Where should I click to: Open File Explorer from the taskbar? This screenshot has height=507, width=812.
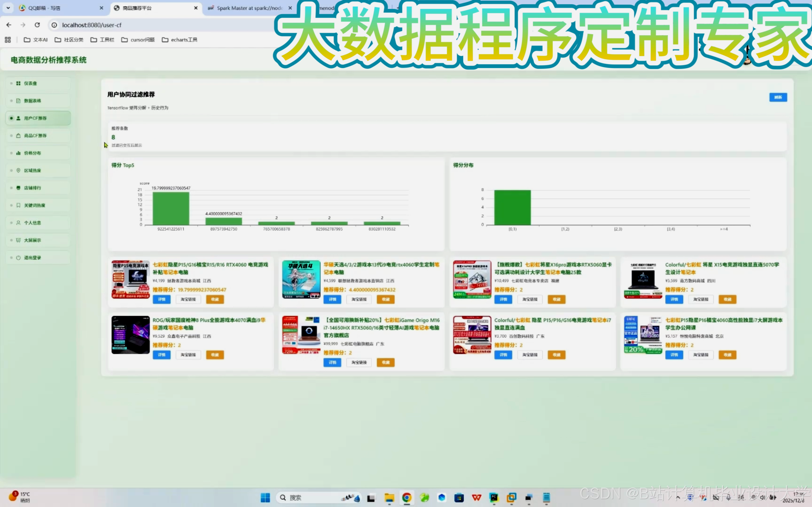point(389,497)
